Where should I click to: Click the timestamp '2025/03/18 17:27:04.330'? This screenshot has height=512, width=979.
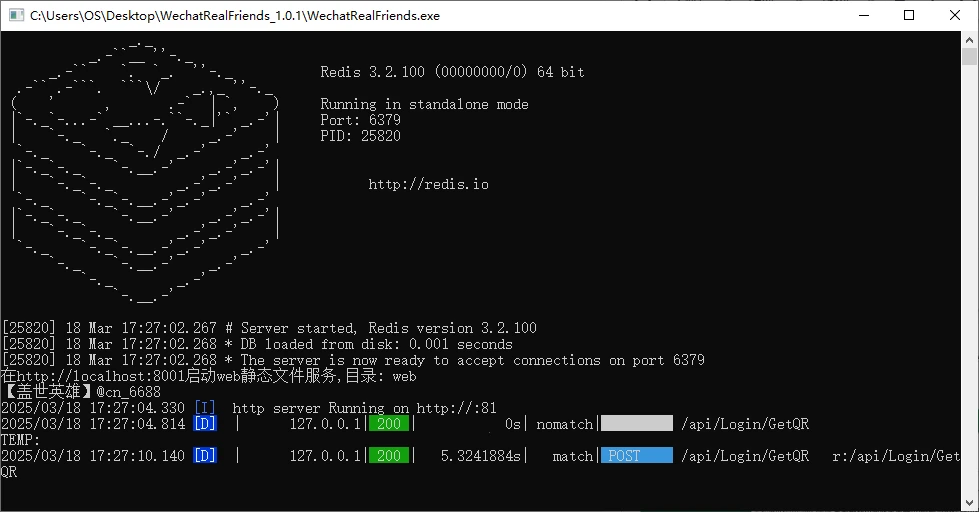93,408
